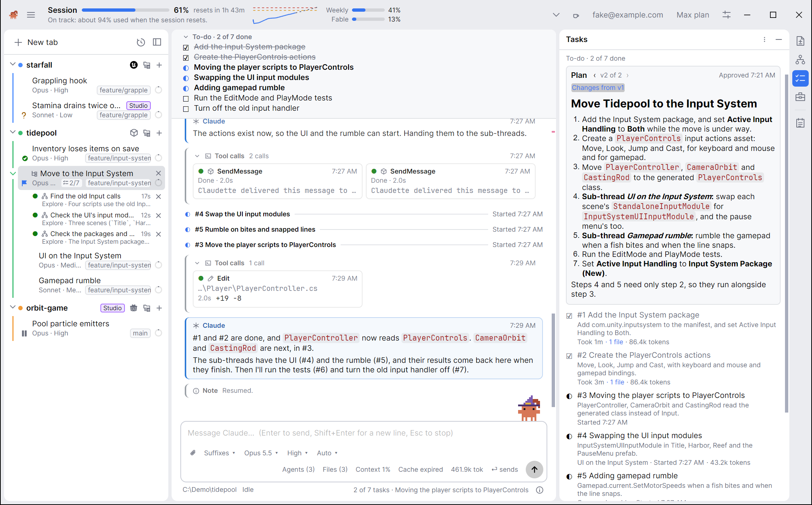Select the Gamepad rumble sub-thread
The height and width of the screenshot is (505, 812).
pos(91,285)
